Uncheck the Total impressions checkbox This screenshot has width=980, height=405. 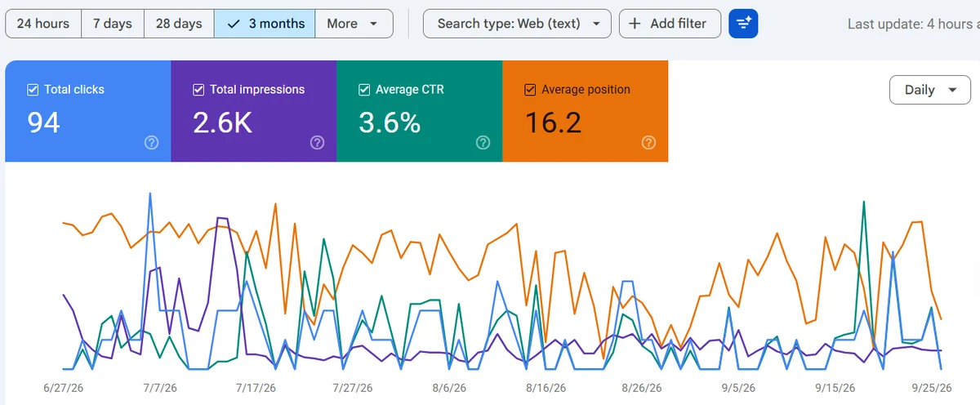(x=198, y=90)
